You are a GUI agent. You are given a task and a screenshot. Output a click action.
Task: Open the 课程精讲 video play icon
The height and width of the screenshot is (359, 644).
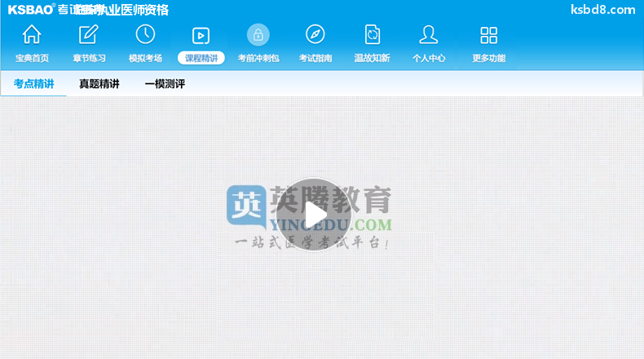[201, 36]
